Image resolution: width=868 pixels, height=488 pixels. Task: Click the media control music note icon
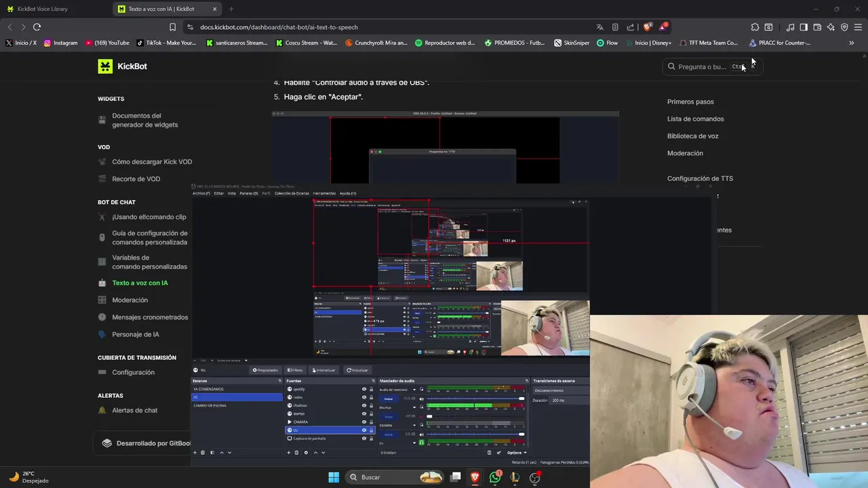point(790,27)
